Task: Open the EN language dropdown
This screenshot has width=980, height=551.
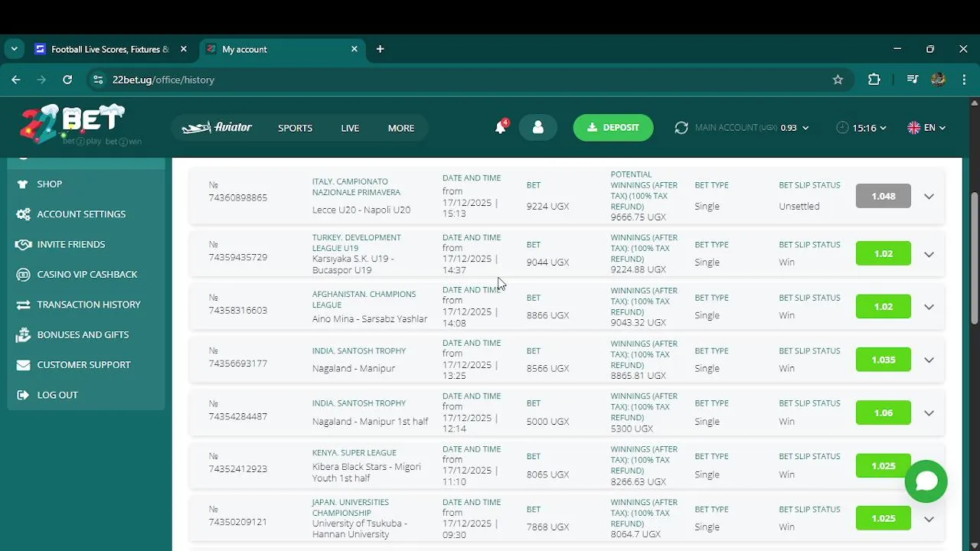Action: point(926,128)
